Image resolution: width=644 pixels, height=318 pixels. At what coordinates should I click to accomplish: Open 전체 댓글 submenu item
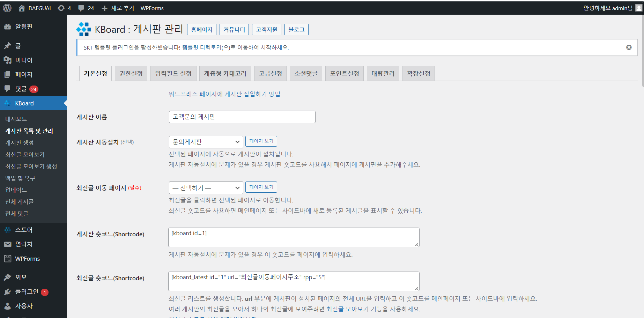[x=17, y=214]
